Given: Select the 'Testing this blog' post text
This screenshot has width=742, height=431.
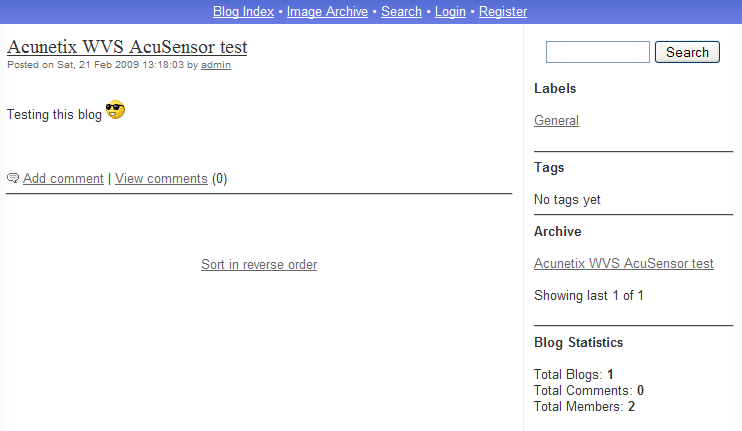Looking at the screenshot, I should click(54, 114).
